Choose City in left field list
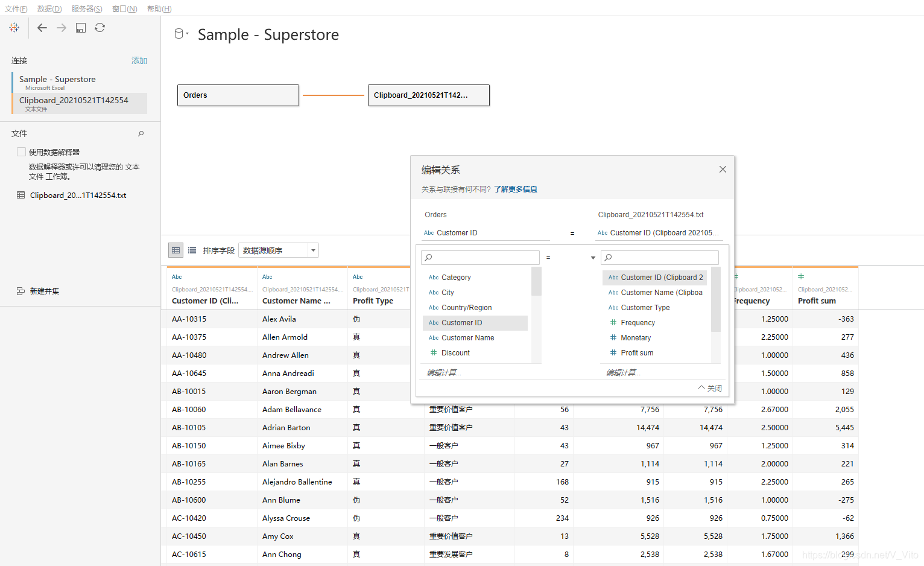 click(475, 293)
